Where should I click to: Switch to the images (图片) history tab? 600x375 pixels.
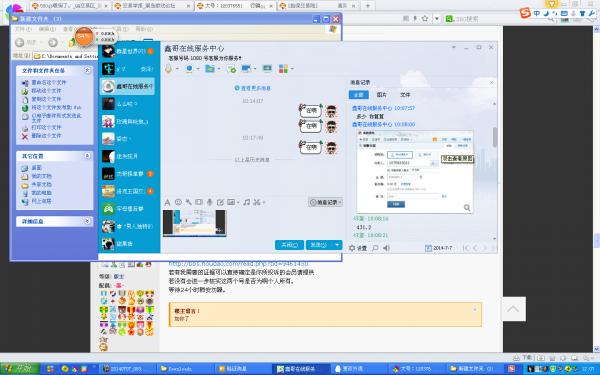point(382,95)
